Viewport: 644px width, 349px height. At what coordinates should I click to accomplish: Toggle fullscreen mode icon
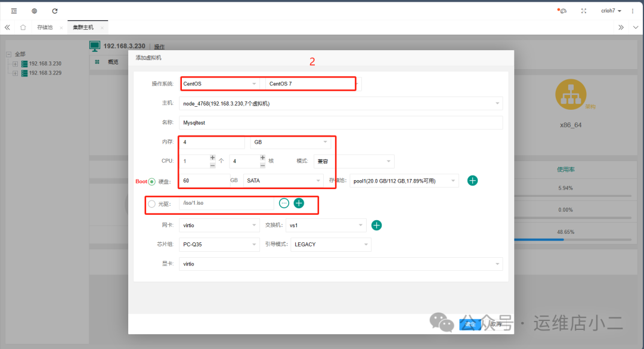click(x=584, y=11)
